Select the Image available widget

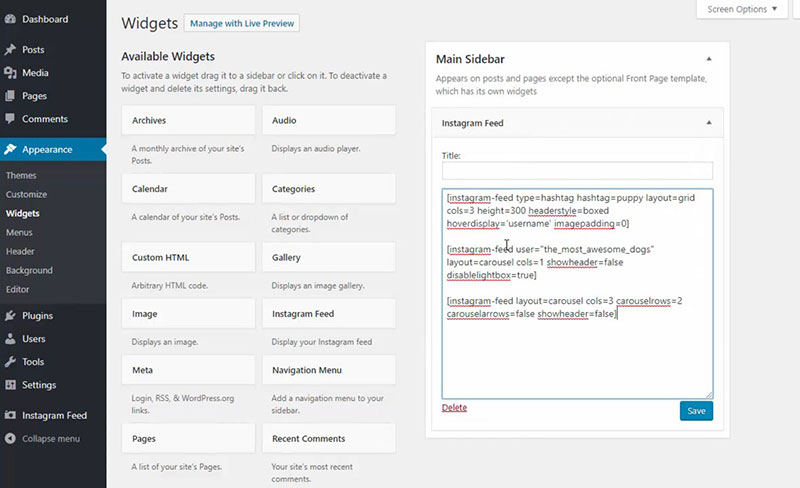[x=188, y=313]
